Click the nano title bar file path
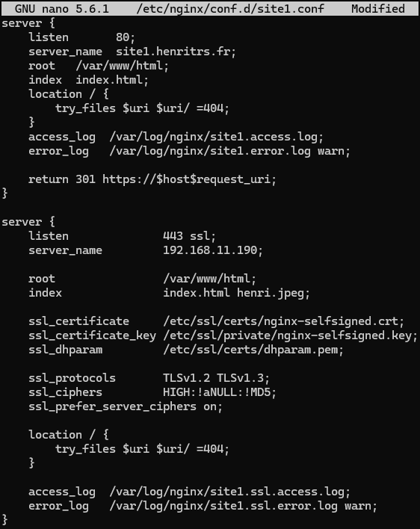The height and width of the screenshot is (529, 420). click(230, 8)
